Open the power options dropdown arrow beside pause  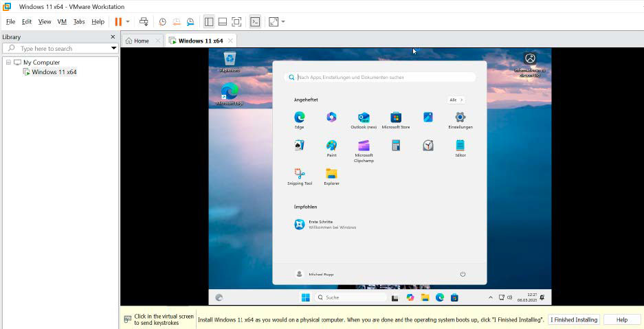pos(128,22)
